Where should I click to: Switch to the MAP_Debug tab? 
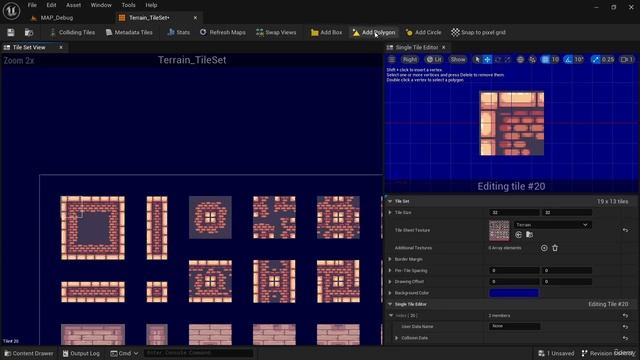pyautogui.click(x=52, y=18)
